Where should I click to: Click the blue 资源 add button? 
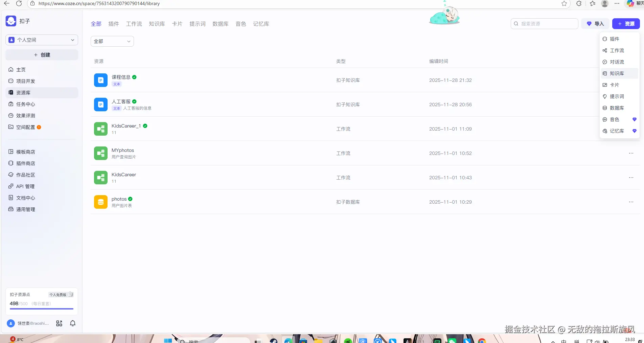[626, 24]
